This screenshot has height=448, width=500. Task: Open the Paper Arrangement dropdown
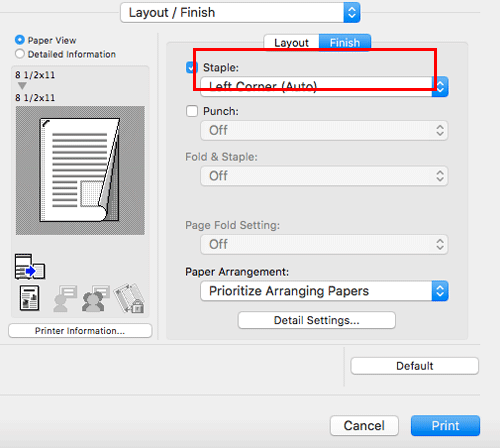click(324, 291)
